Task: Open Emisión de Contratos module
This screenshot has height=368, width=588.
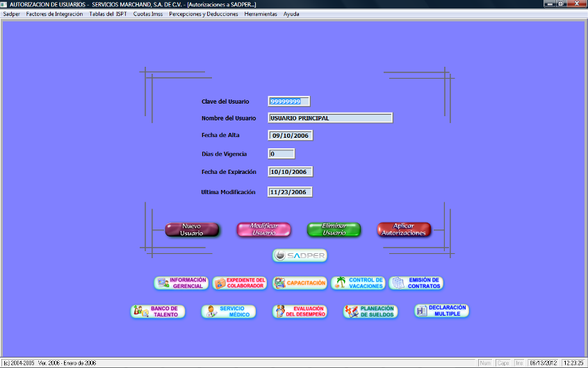Action: point(416,283)
